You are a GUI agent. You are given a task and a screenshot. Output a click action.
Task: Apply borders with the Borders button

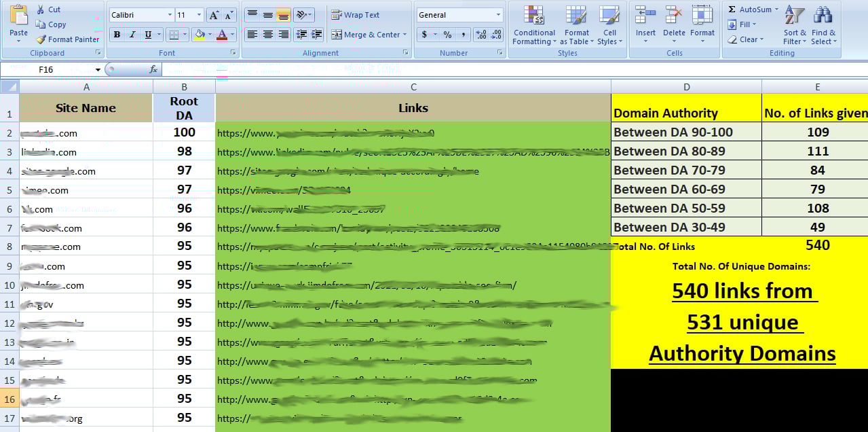pyautogui.click(x=174, y=35)
